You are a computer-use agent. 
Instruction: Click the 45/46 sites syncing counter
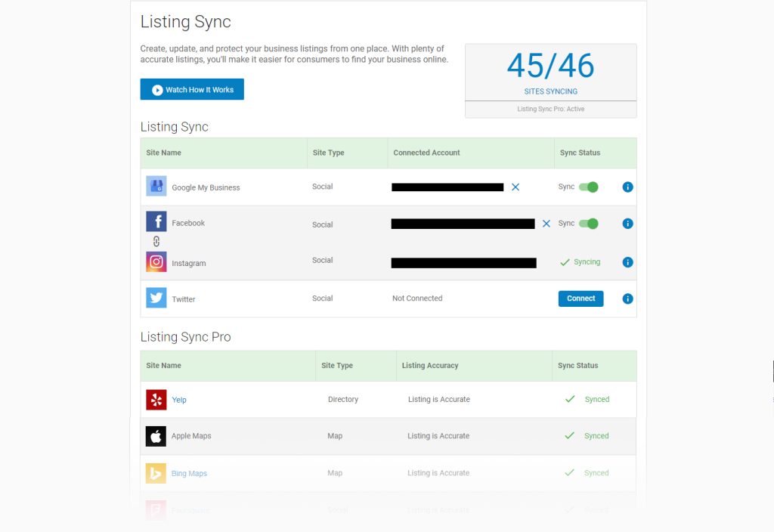(551, 66)
